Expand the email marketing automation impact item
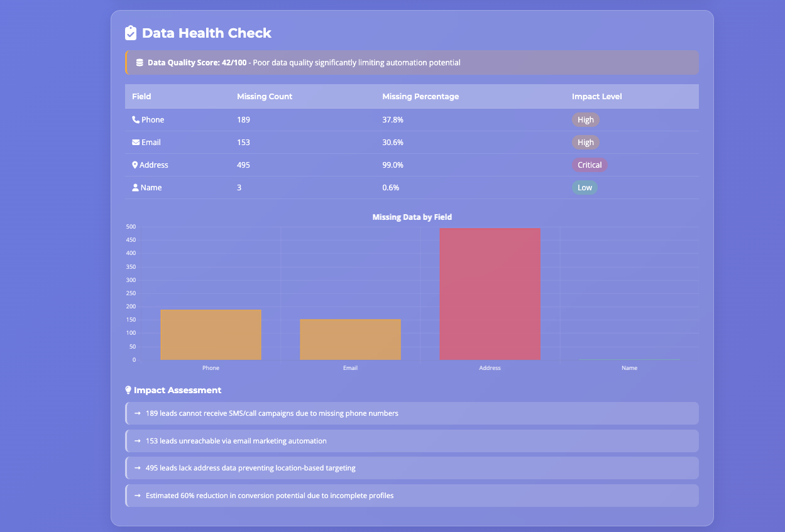The width and height of the screenshot is (785, 532). (412, 441)
